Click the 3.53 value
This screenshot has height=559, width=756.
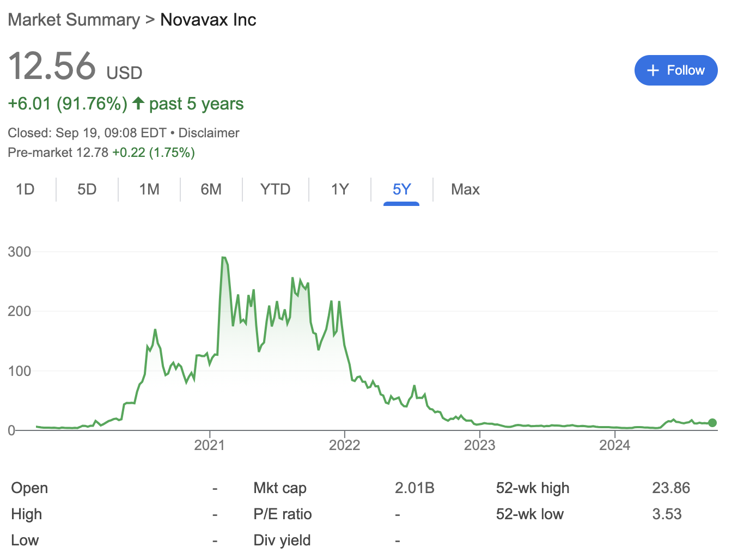click(x=667, y=514)
